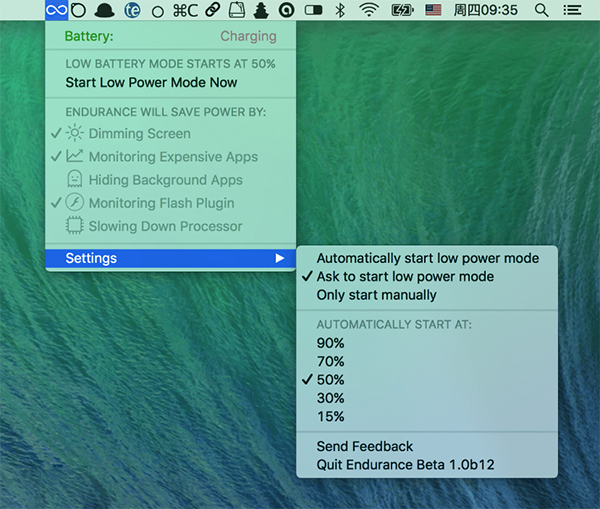Screen dimensions: 600x509
Task: Click Start Low Power Mode Now
Action: coord(151,82)
